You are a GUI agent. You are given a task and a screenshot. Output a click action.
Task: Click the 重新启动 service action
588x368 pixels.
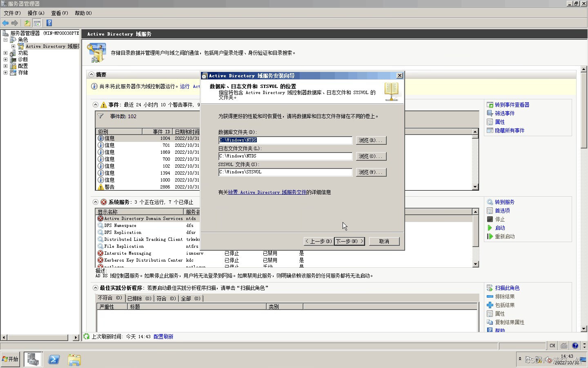(505, 236)
